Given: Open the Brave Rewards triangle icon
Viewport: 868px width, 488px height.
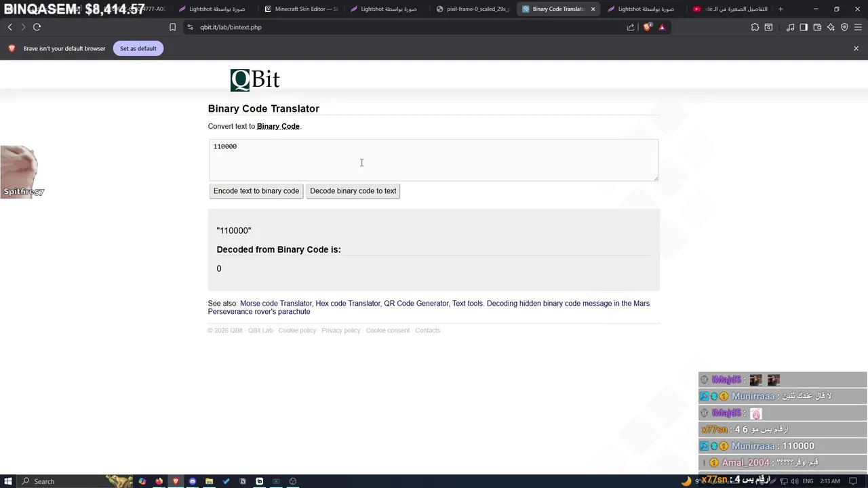Looking at the screenshot, I should [x=662, y=27].
